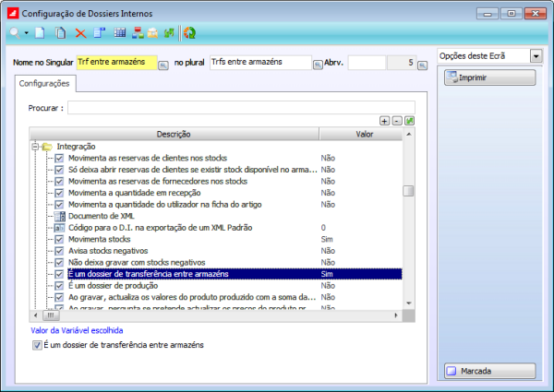Click the no plural text field

260,63
